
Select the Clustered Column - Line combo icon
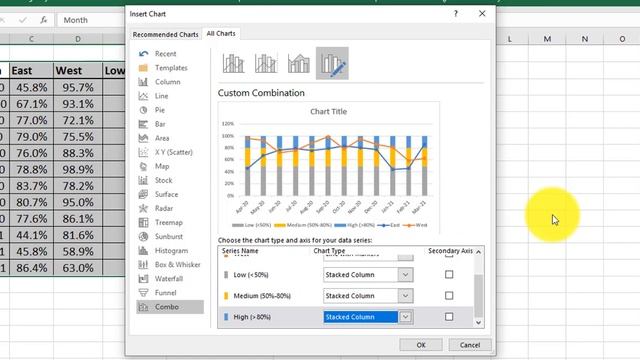[233, 63]
